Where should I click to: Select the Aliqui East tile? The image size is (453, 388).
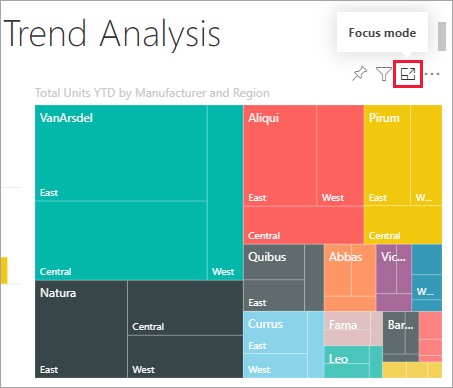click(280, 155)
